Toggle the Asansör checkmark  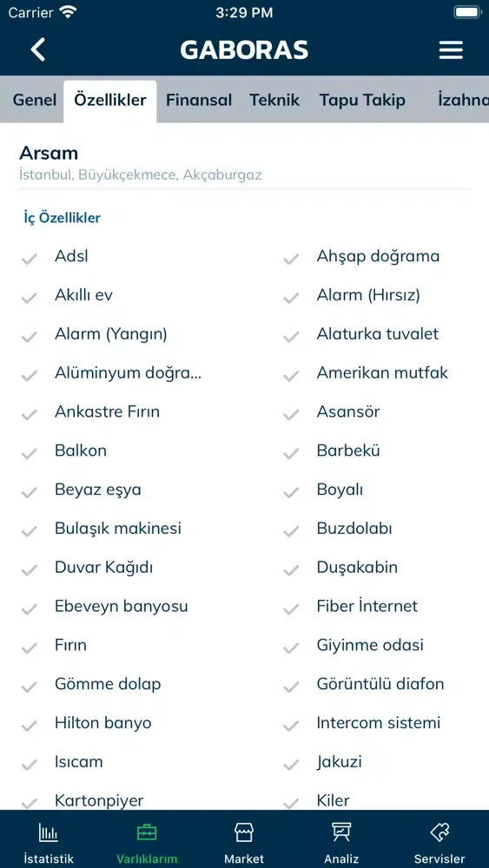click(x=291, y=415)
